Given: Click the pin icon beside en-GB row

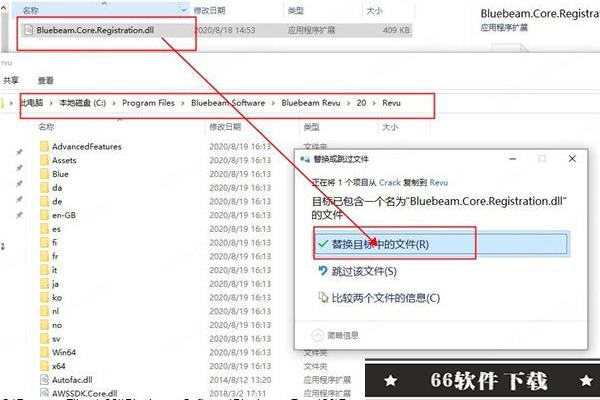Looking at the screenshot, I should point(19,215).
